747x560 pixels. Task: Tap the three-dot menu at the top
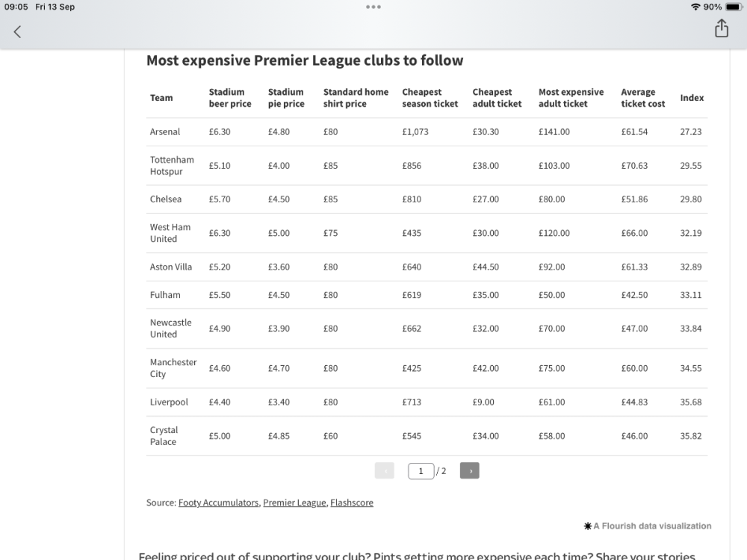373,7
